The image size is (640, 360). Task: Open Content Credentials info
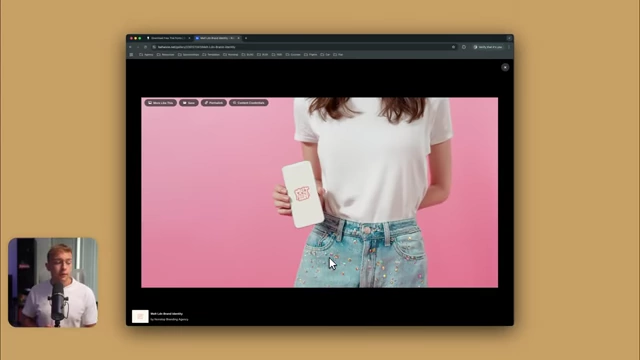(x=249, y=103)
